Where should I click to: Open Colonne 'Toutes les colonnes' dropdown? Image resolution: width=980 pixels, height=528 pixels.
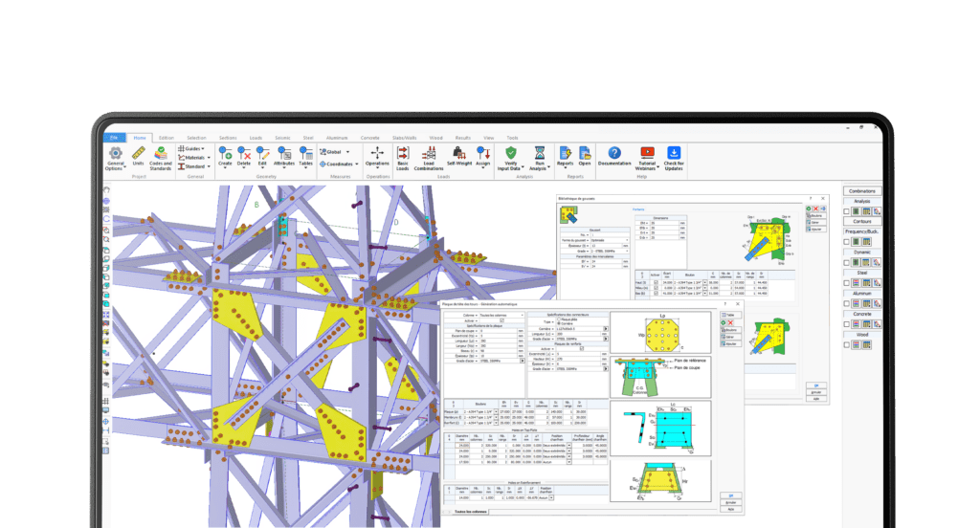point(501,316)
